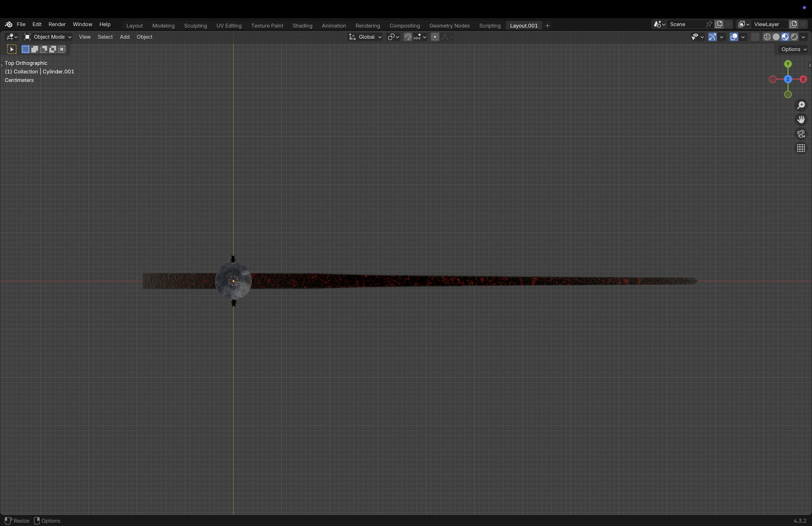The height and width of the screenshot is (526, 812).
Task: Choose Set a new selection mode
Action: click(x=26, y=49)
